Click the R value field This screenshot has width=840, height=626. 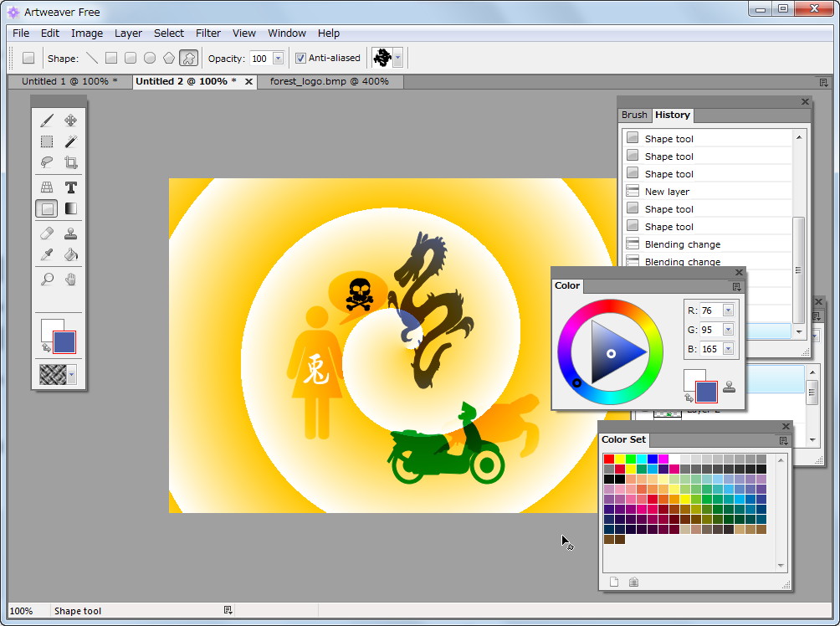[x=711, y=310]
